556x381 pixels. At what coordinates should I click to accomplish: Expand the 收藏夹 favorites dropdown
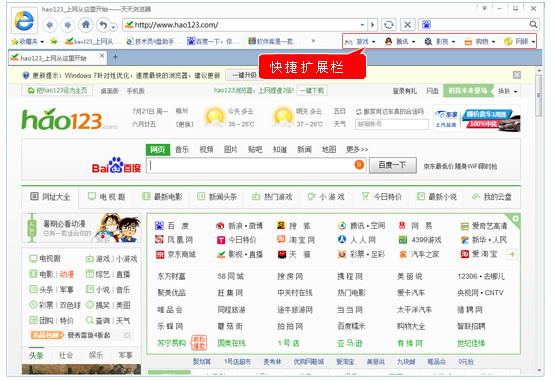[42, 42]
